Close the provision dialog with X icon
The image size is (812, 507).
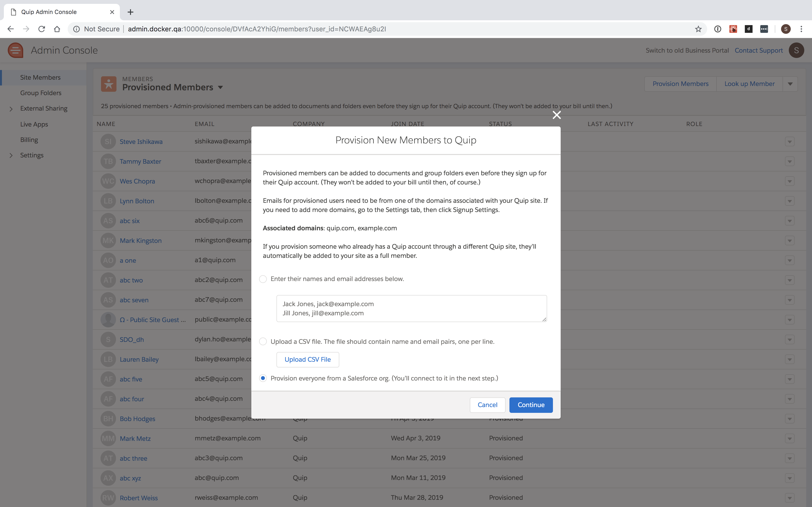(557, 115)
